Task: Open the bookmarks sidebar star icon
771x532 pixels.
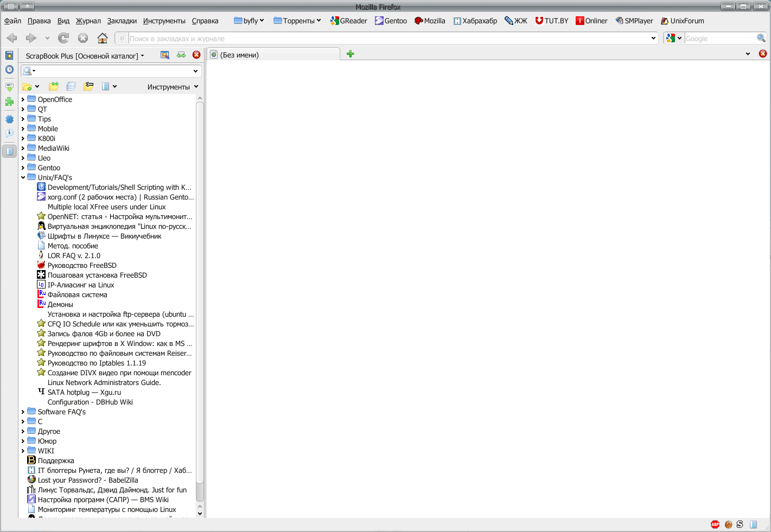Action: pyautogui.click(x=9, y=55)
